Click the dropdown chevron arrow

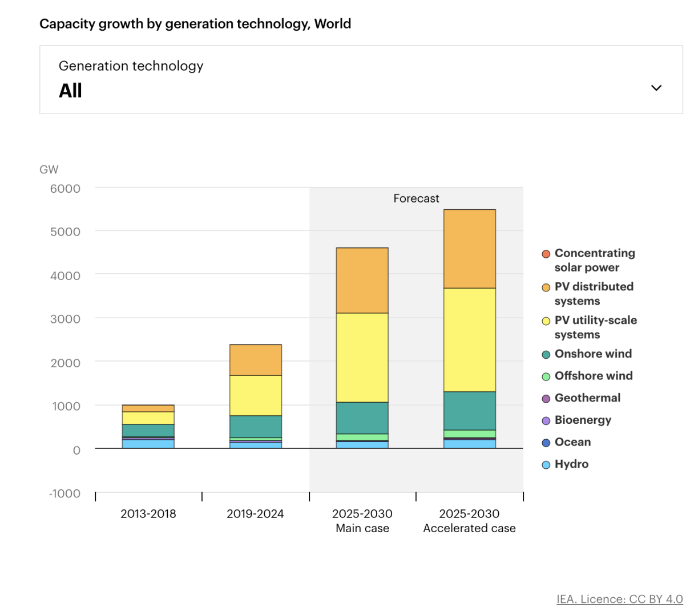point(656,88)
